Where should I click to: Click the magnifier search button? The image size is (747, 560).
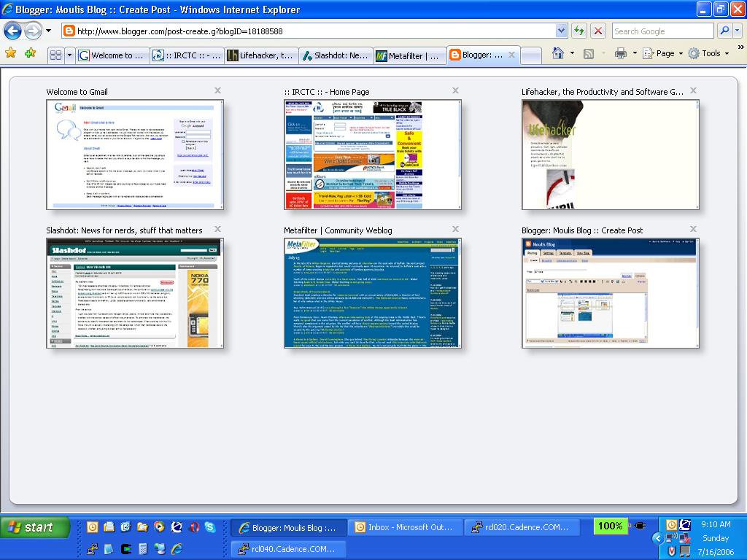click(x=724, y=31)
